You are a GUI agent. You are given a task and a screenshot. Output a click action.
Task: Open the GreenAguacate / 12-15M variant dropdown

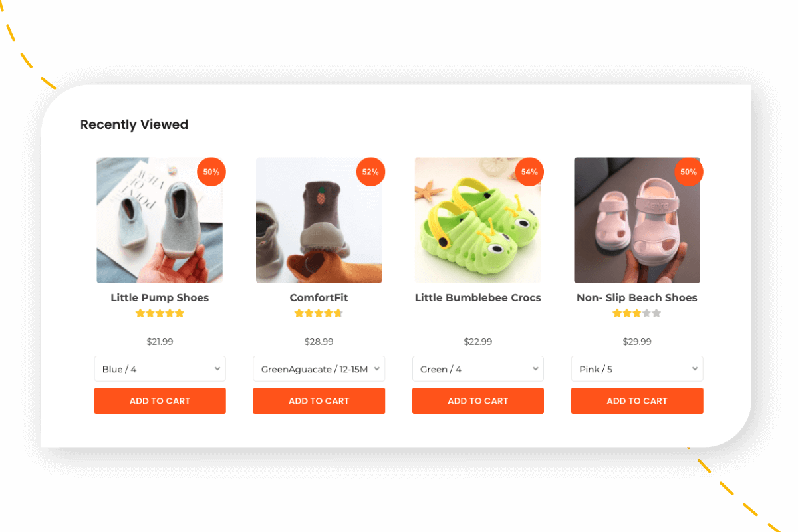319,369
